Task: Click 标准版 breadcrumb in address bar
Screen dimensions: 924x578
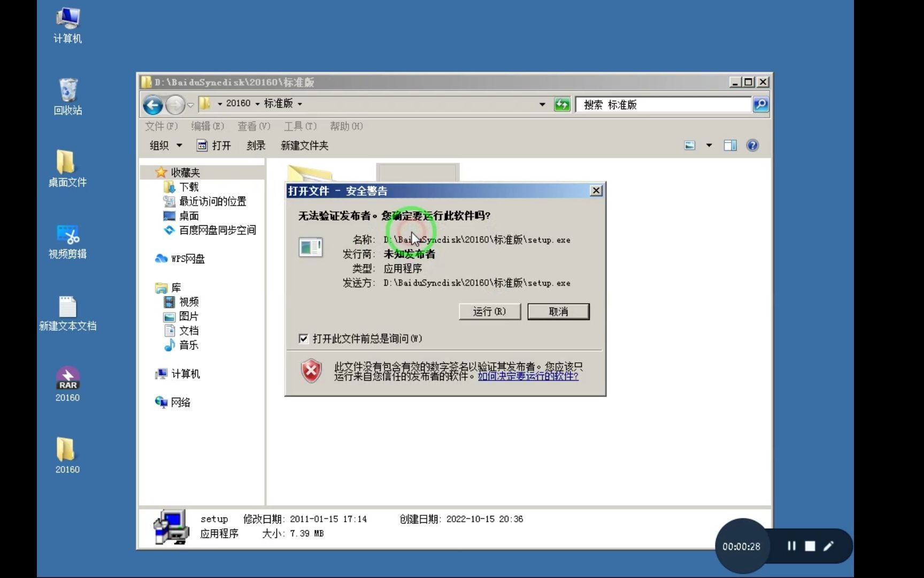Action: point(279,103)
